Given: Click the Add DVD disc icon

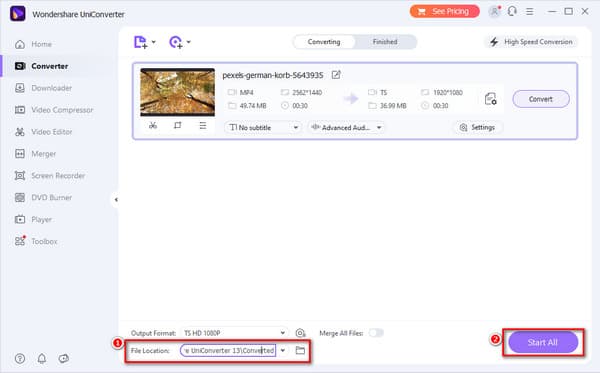Looking at the screenshot, I should pos(176,42).
